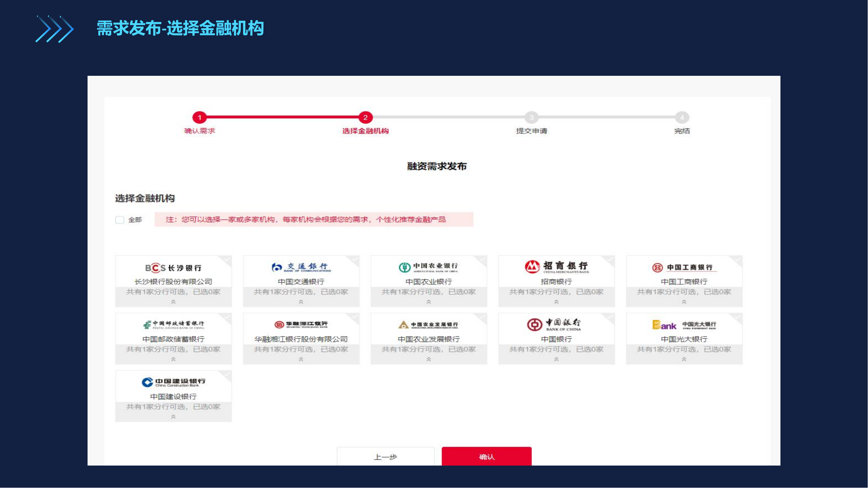Click the 交通银行 logo
The height and width of the screenshot is (488, 868).
coord(301,267)
